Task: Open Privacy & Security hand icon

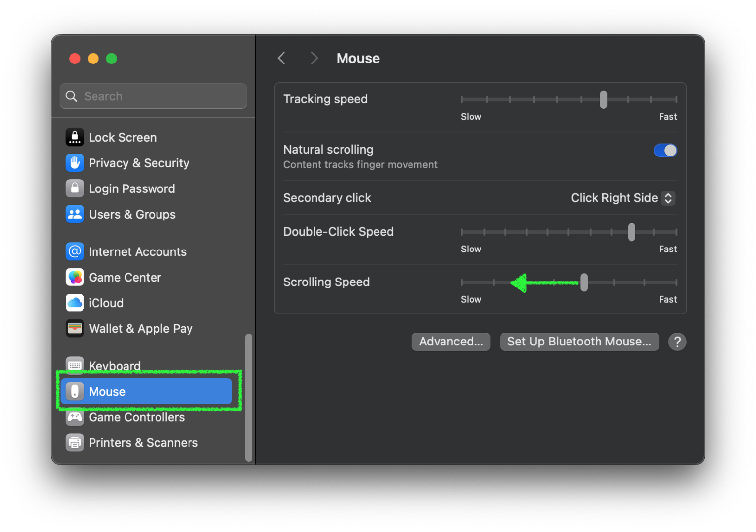Action: point(75,163)
